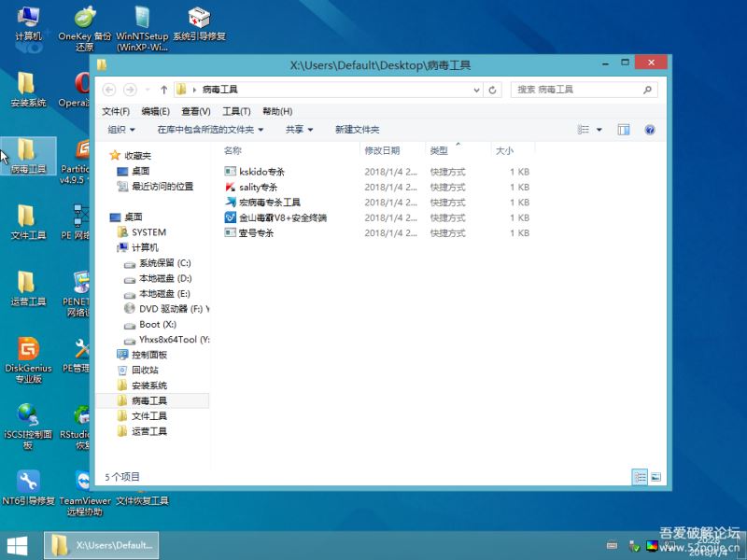Expand the 共享 dropdown
Image resolution: width=747 pixels, height=560 pixels.
[x=299, y=130]
